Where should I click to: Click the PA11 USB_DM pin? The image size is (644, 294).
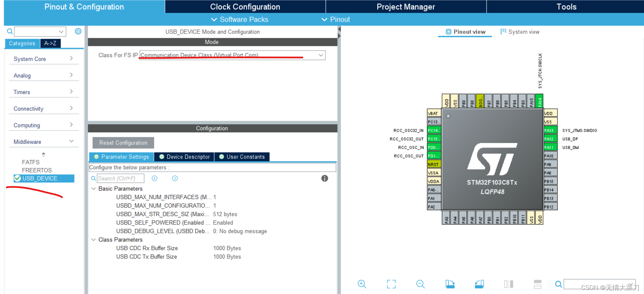pos(550,148)
